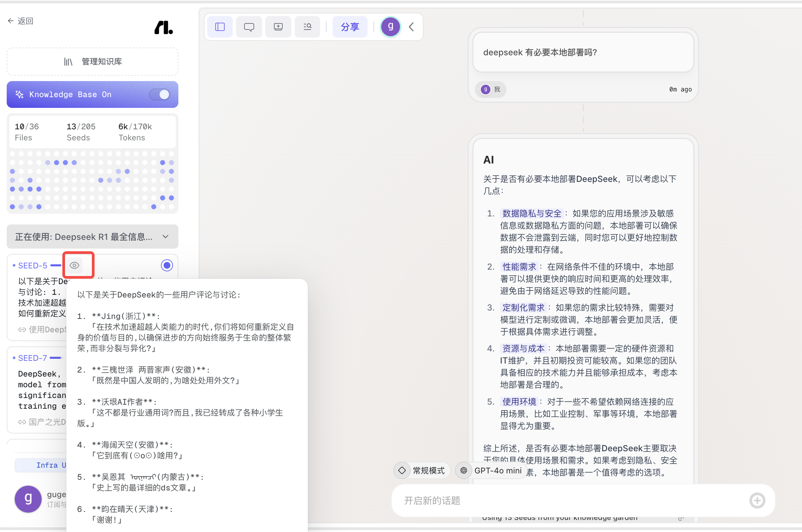Click the sparkle icon on Knowledge Base banner
Image resolution: width=802 pixels, height=532 pixels.
point(19,94)
